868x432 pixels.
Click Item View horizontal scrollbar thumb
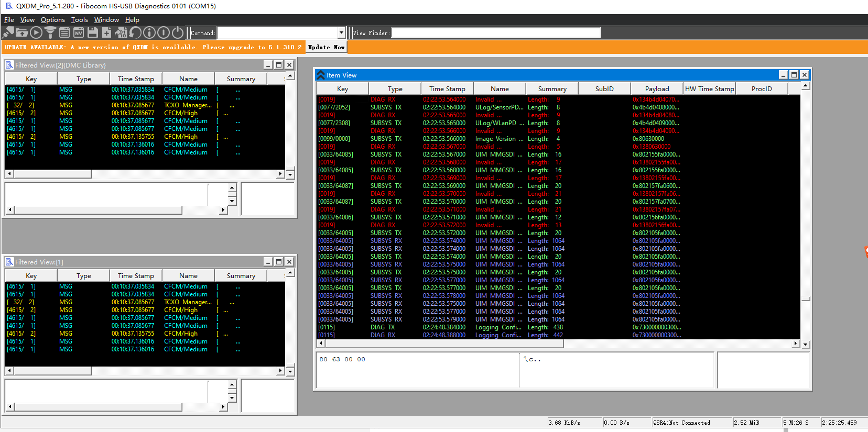pyautogui.click(x=444, y=344)
